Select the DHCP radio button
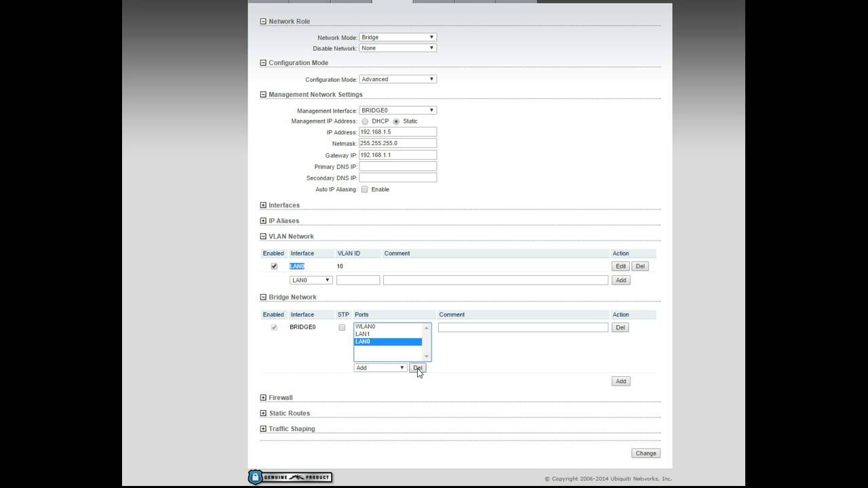Screen dimensions: 868x488 point(365,121)
